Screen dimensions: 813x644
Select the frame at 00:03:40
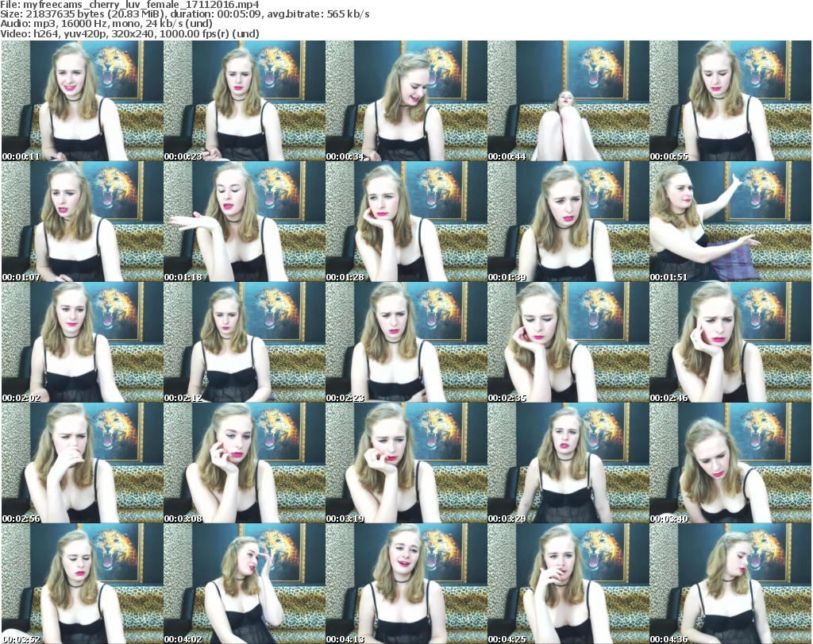[x=730, y=463]
